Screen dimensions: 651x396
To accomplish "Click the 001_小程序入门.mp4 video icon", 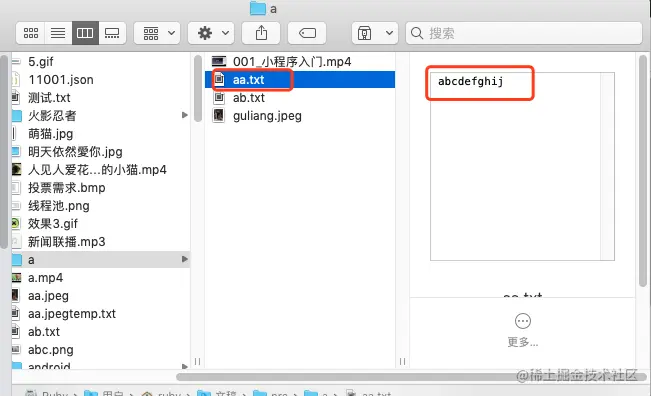I will coord(219,61).
